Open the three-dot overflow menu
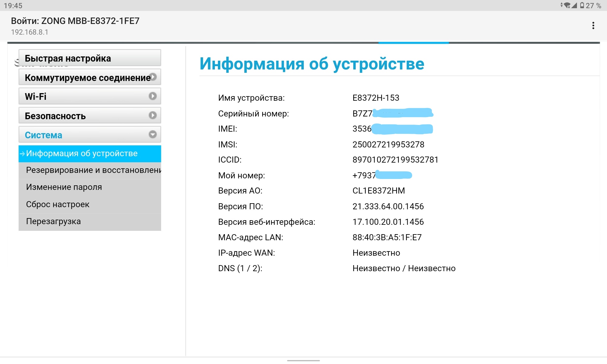 click(x=593, y=25)
